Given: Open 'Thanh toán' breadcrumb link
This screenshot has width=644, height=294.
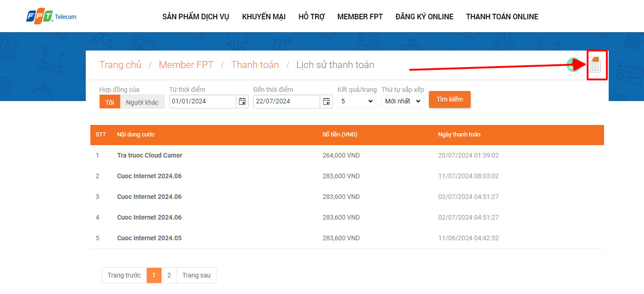Looking at the screenshot, I should tap(255, 65).
